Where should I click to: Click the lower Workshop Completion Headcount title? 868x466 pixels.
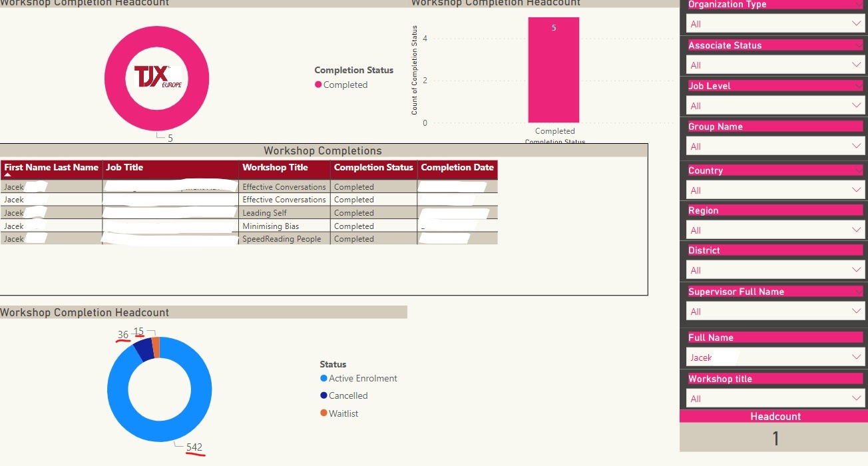coord(85,312)
